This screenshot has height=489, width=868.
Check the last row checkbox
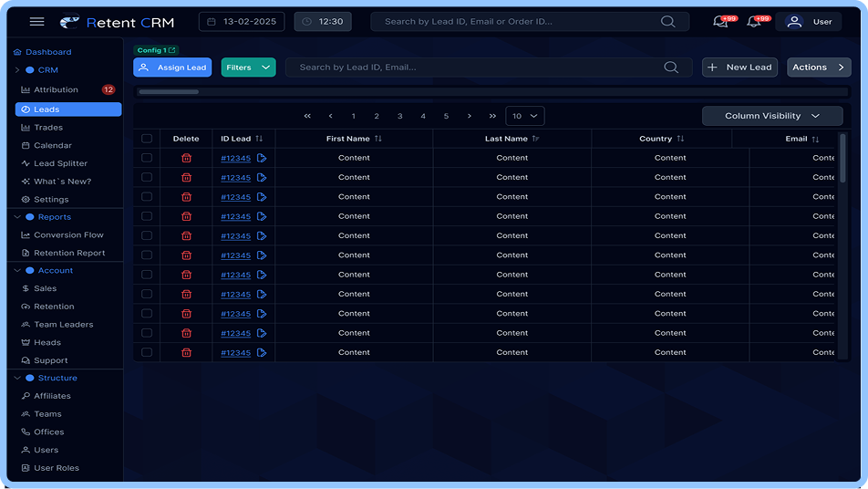(147, 352)
